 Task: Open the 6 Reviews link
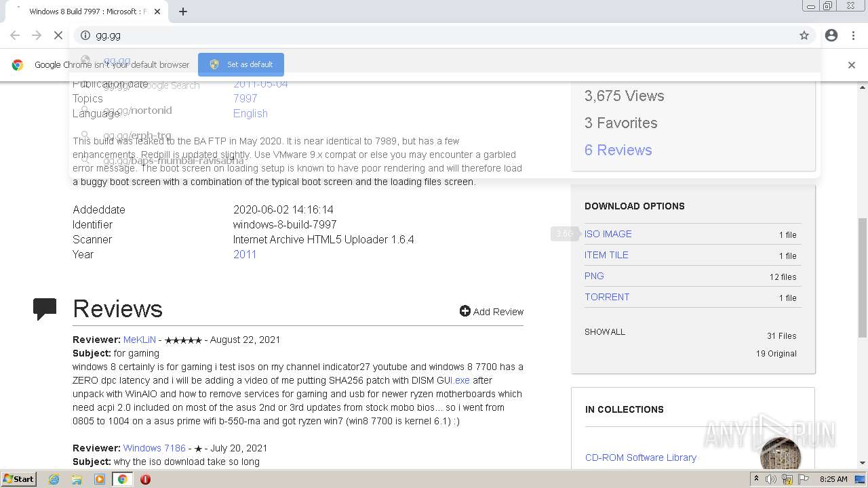tap(618, 150)
